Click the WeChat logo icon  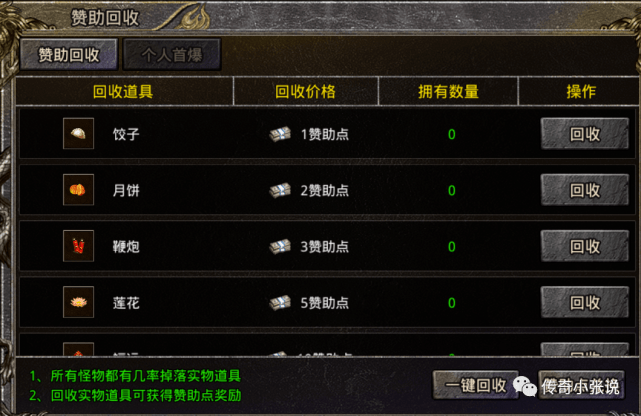524,386
